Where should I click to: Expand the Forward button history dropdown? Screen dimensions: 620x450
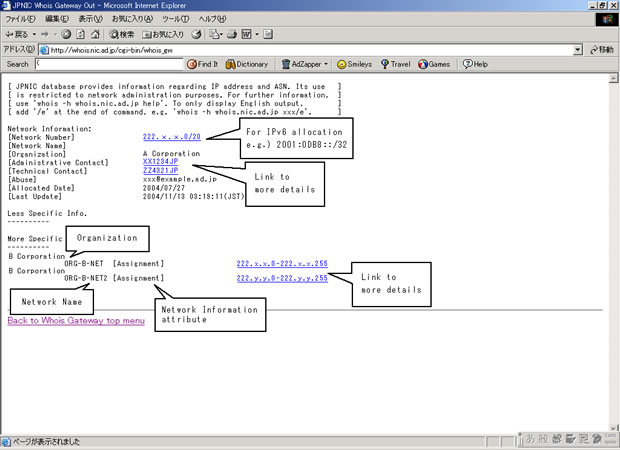pyautogui.click(x=55, y=34)
